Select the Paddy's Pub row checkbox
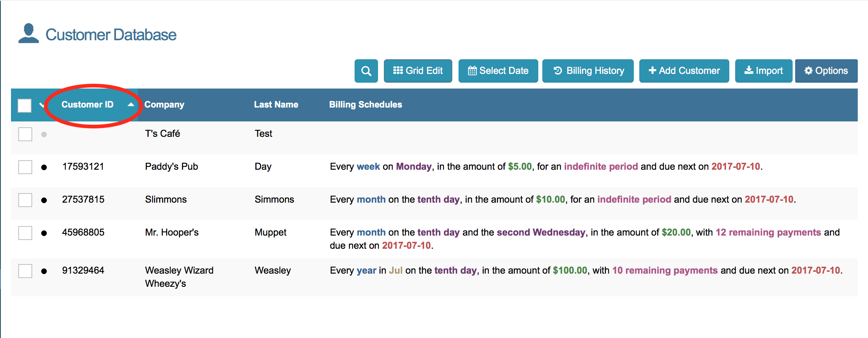868x338 pixels. [x=25, y=167]
